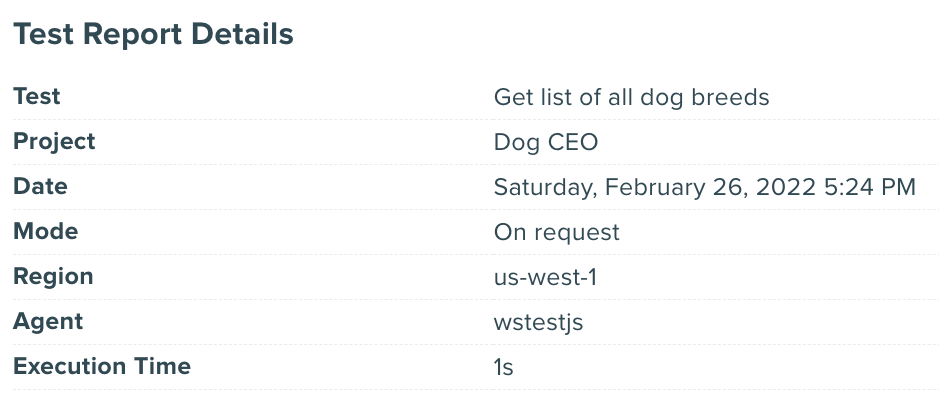Click the Date field label
The image size is (939, 404).
(x=40, y=187)
